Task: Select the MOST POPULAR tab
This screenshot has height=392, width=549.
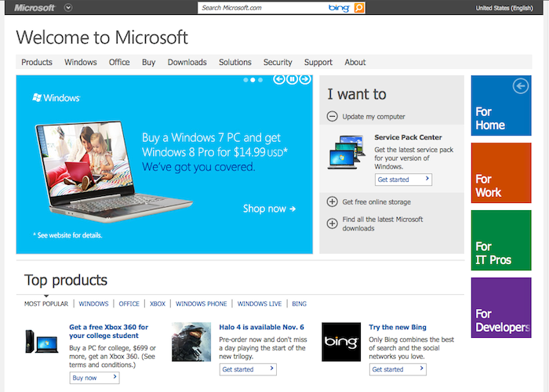Action: 46,304
